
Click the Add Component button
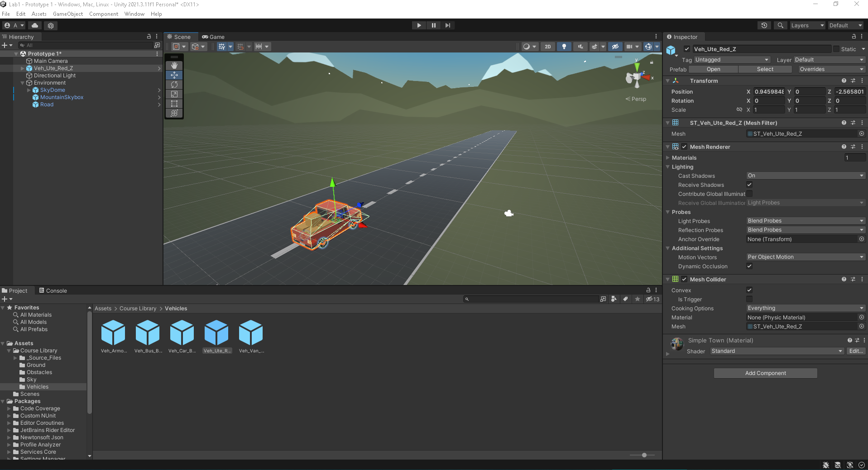765,373
